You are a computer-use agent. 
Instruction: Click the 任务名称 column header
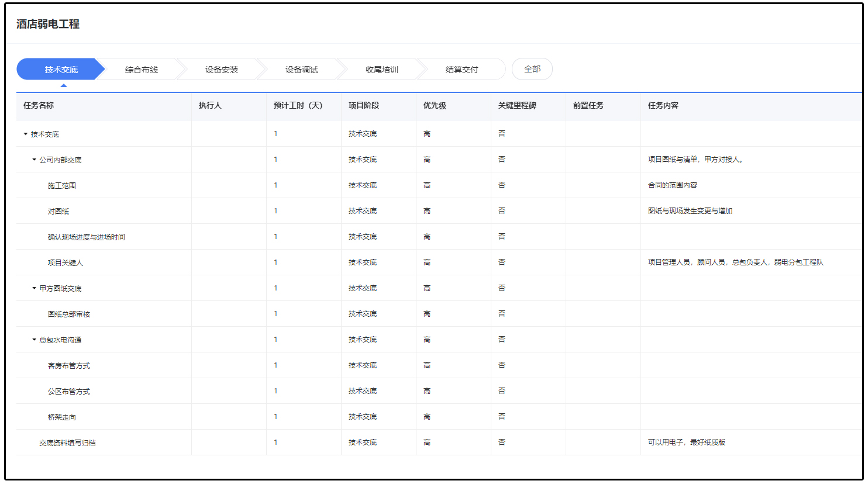[x=39, y=106]
